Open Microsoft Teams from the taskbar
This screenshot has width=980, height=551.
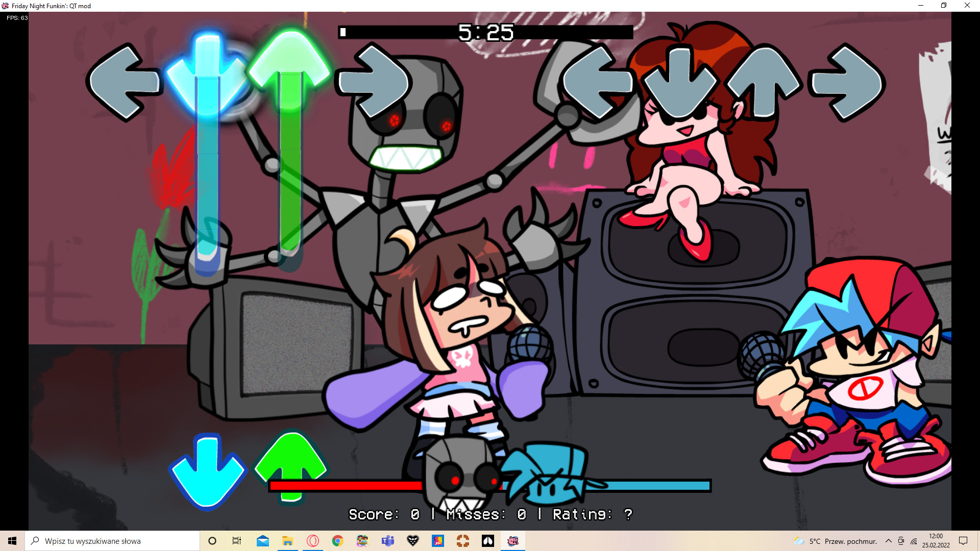click(x=388, y=541)
